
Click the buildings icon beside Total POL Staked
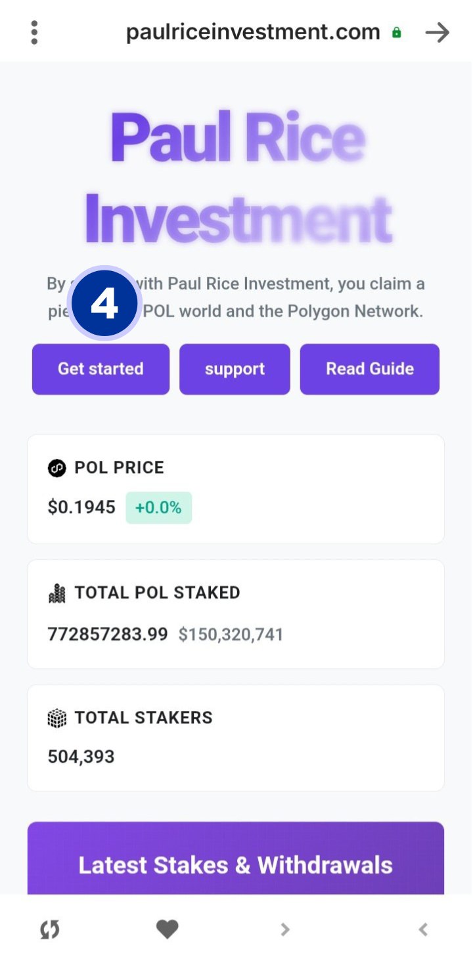pyautogui.click(x=57, y=593)
